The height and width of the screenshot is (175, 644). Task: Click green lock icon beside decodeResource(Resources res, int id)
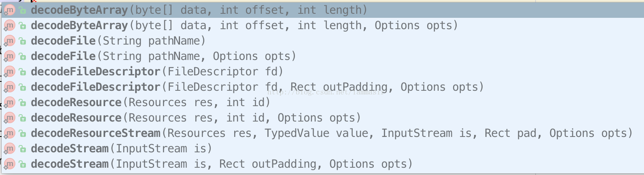tap(23, 102)
